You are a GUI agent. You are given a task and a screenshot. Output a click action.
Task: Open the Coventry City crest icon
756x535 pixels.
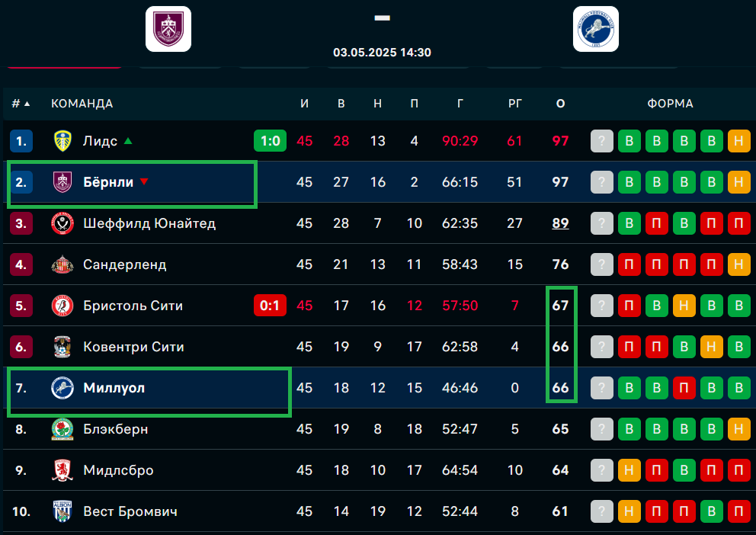pos(62,347)
